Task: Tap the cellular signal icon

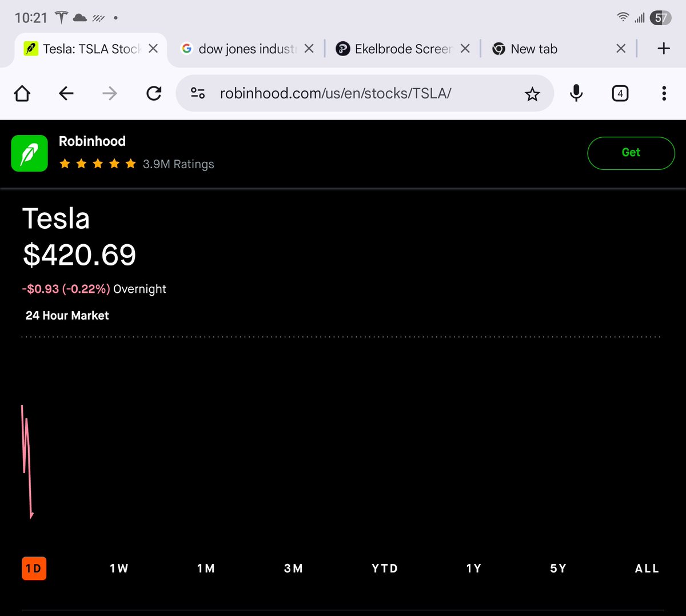Action: 640,18
